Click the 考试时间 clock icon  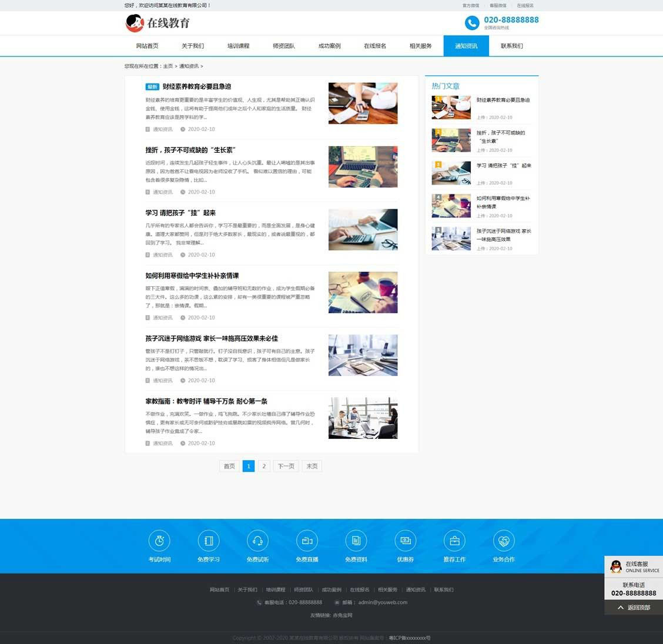159,541
